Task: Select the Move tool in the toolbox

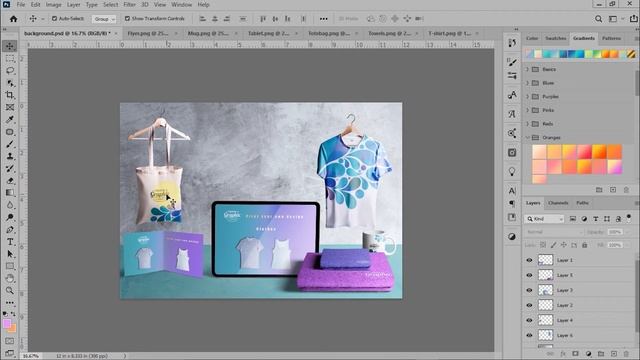Action: pyautogui.click(x=10, y=46)
